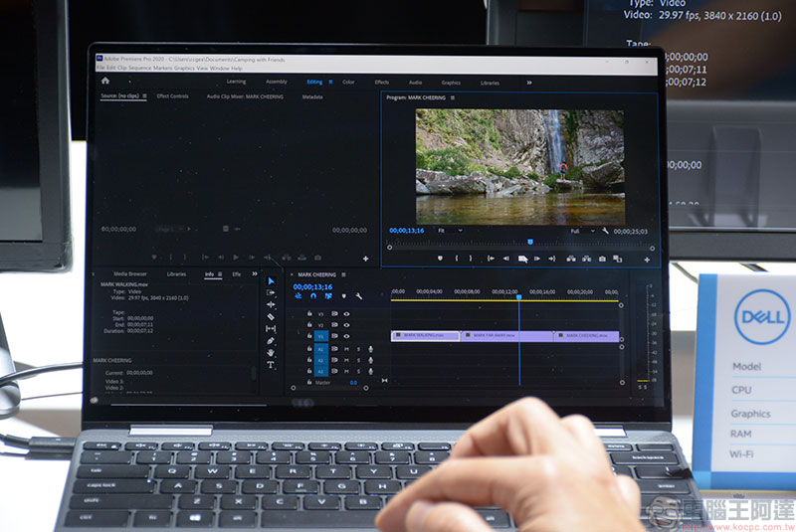
Task: Enable voice-over record on track A3
Action: [x=370, y=371]
